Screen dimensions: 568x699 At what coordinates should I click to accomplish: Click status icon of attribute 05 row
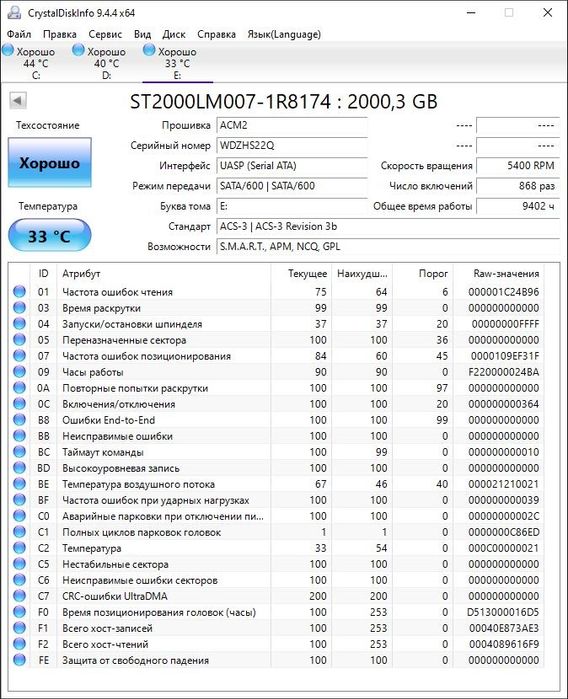pos(19,340)
